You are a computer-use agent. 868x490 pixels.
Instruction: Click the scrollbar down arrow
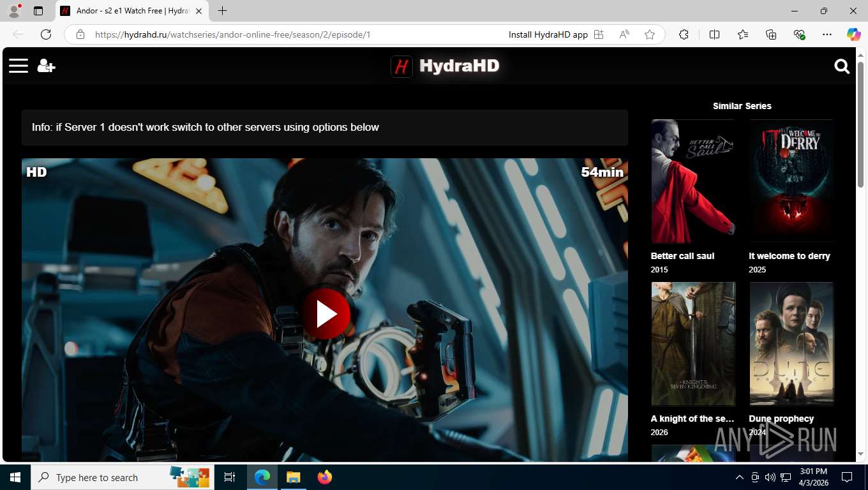coord(860,454)
